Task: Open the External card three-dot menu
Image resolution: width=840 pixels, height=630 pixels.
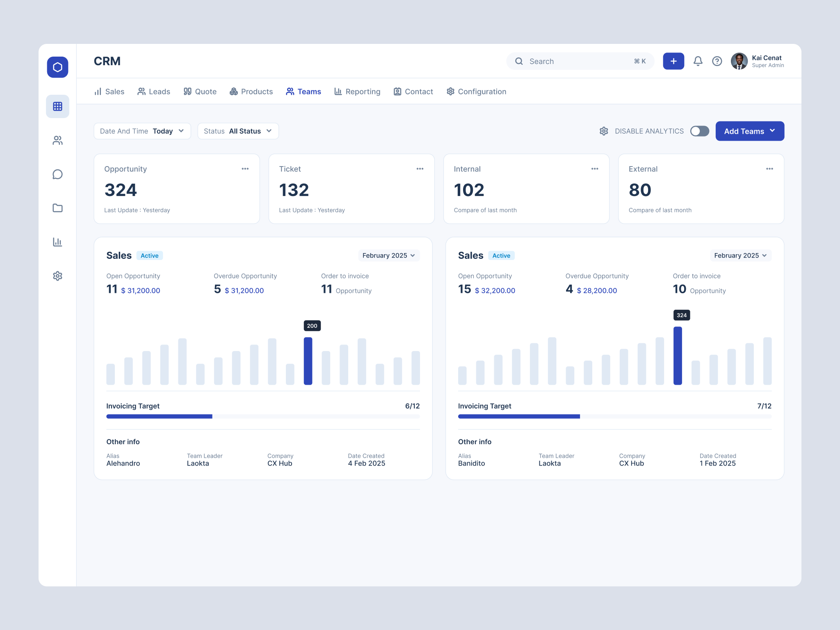Action: point(769,169)
